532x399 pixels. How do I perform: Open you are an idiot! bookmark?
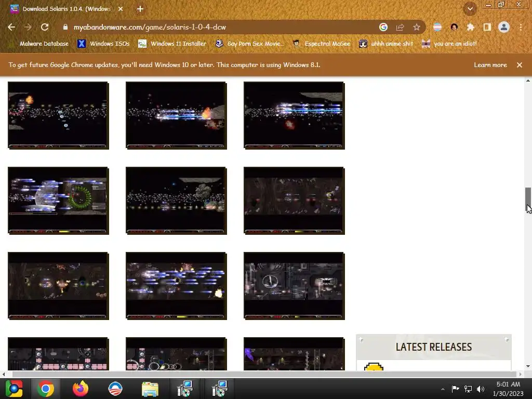click(449, 44)
